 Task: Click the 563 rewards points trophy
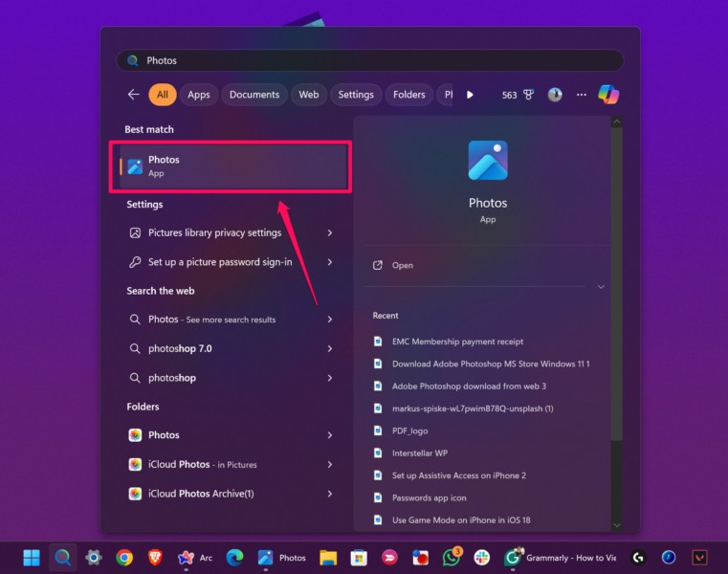pyautogui.click(x=518, y=95)
